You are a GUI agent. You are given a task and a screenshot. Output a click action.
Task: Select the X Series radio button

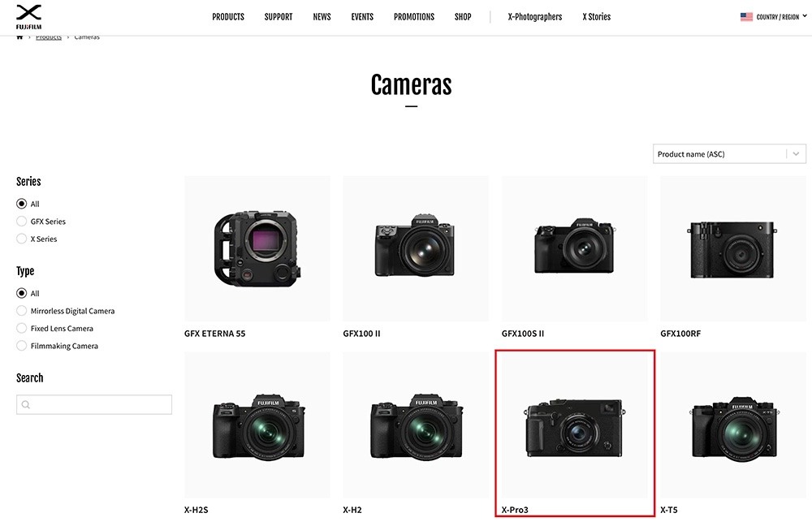point(21,239)
